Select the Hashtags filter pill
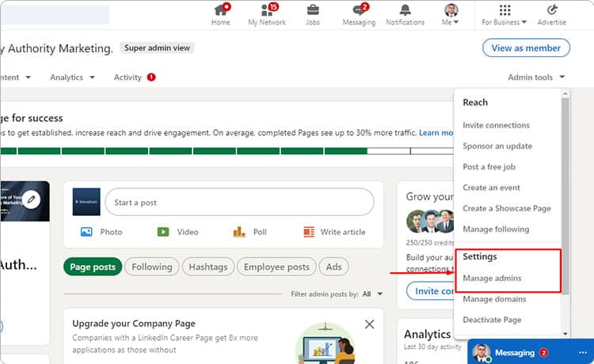594x364 pixels. 208,267
